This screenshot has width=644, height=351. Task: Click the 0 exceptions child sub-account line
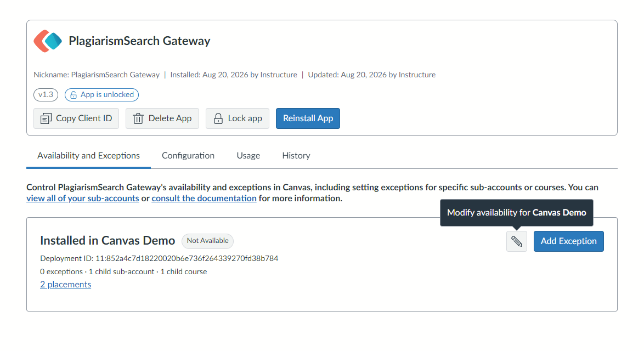123,272
